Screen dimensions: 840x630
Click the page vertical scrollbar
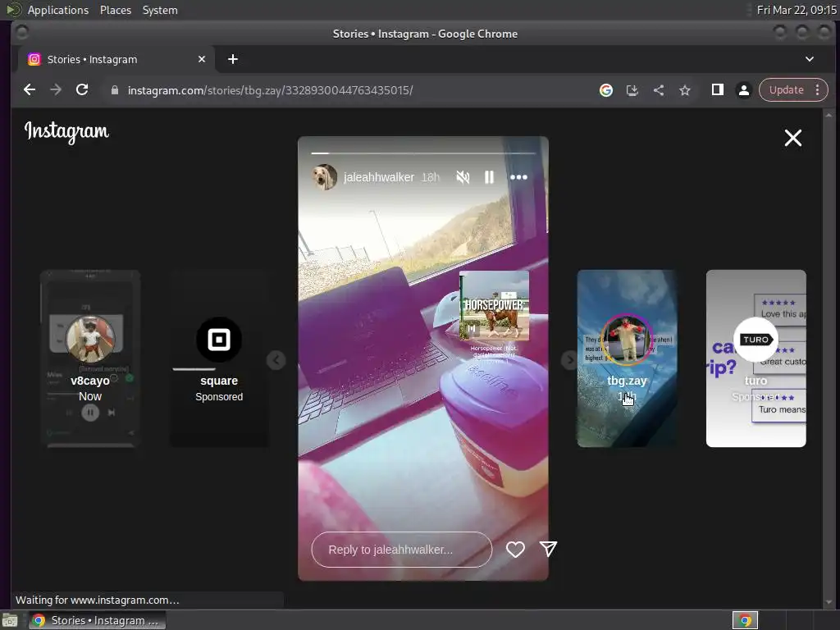pyautogui.click(x=829, y=358)
